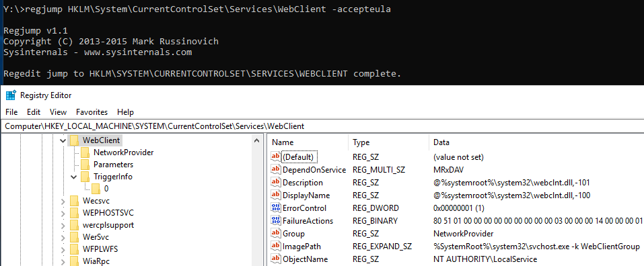Viewport: 644px width, 266px height.
Task: Expand the Wecsvc key
Action: pyautogui.click(x=63, y=201)
